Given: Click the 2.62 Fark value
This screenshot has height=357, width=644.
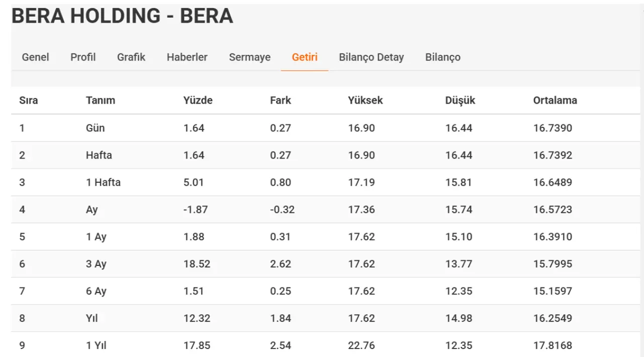Looking at the screenshot, I should click(x=280, y=264).
